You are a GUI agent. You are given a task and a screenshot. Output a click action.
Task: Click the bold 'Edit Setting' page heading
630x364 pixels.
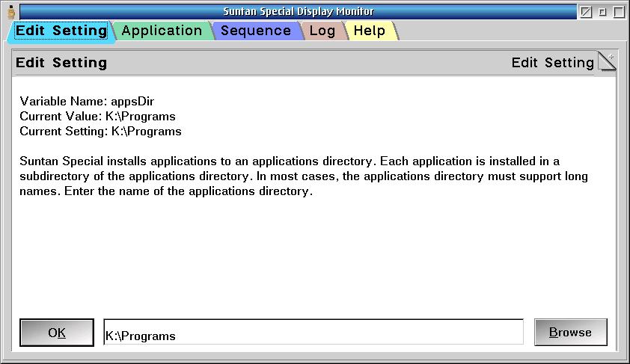point(61,63)
